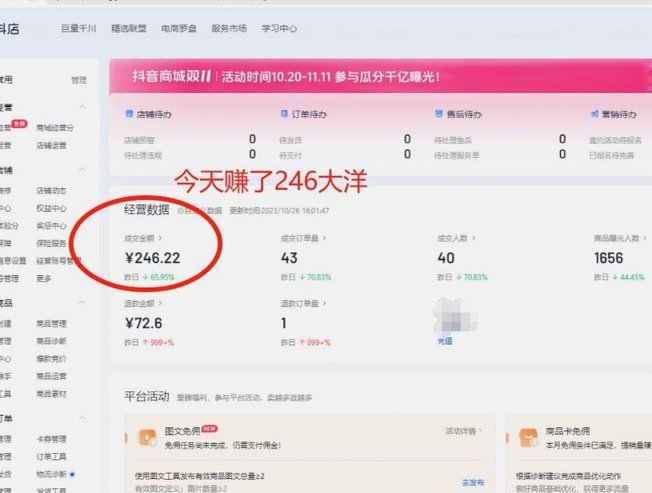Open the 精选联盟 top navigation item
Screen dimensions: 652x493
point(129,28)
